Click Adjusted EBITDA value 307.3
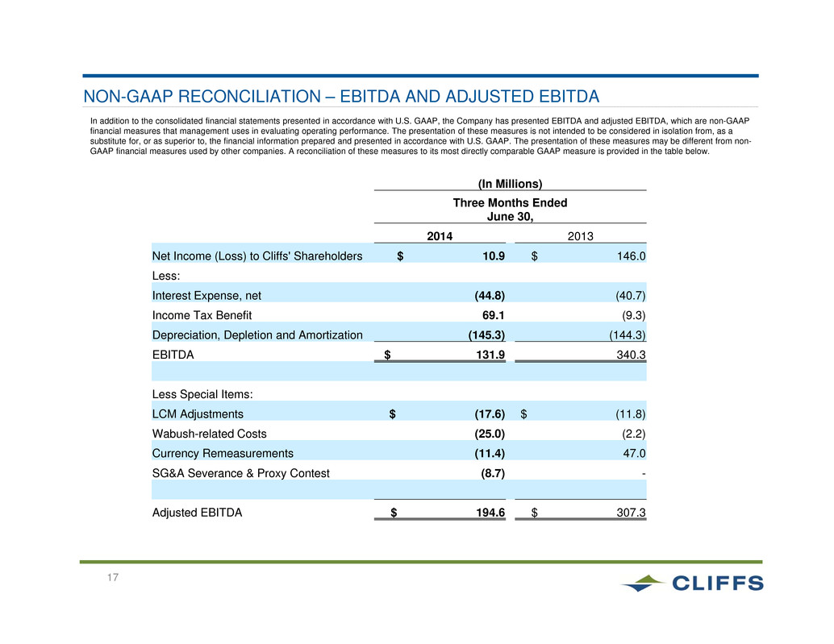 (x=632, y=513)
